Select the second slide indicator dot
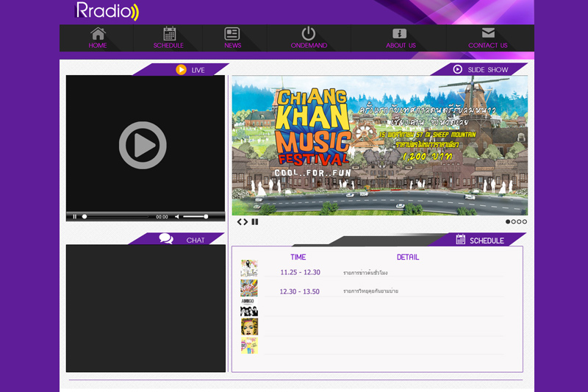Image resolution: width=588 pixels, height=392 pixels. pos(513,221)
